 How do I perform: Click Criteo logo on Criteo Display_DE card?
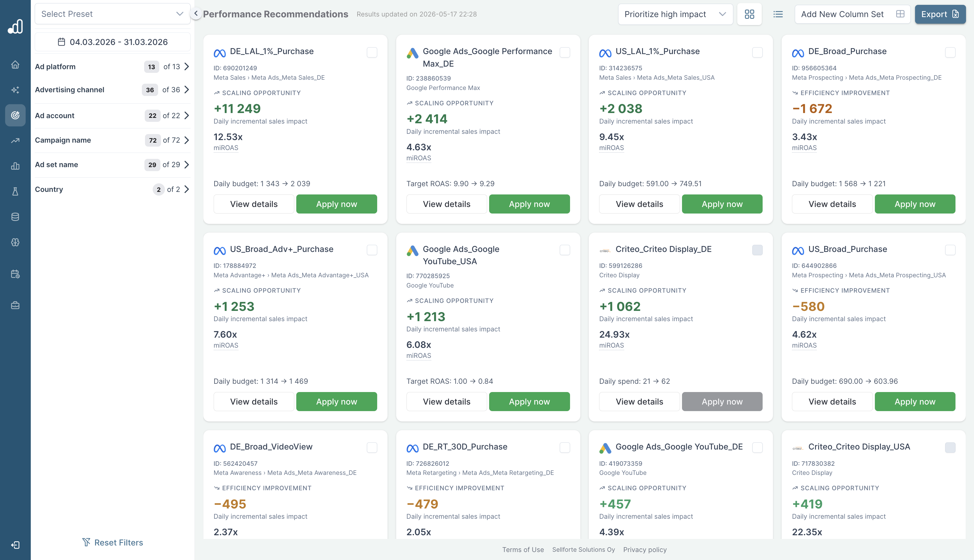pyautogui.click(x=605, y=251)
